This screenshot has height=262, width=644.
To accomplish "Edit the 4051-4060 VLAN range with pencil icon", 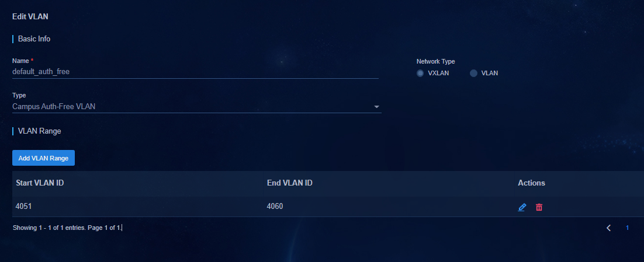I will 522,207.
